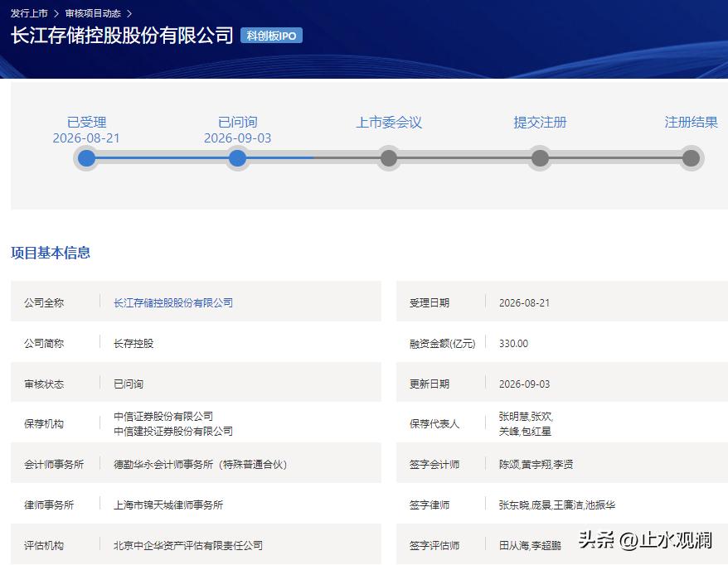Open the 发行上市 breadcrumb link
The height and width of the screenshot is (565, 728).
pos(29,13)
